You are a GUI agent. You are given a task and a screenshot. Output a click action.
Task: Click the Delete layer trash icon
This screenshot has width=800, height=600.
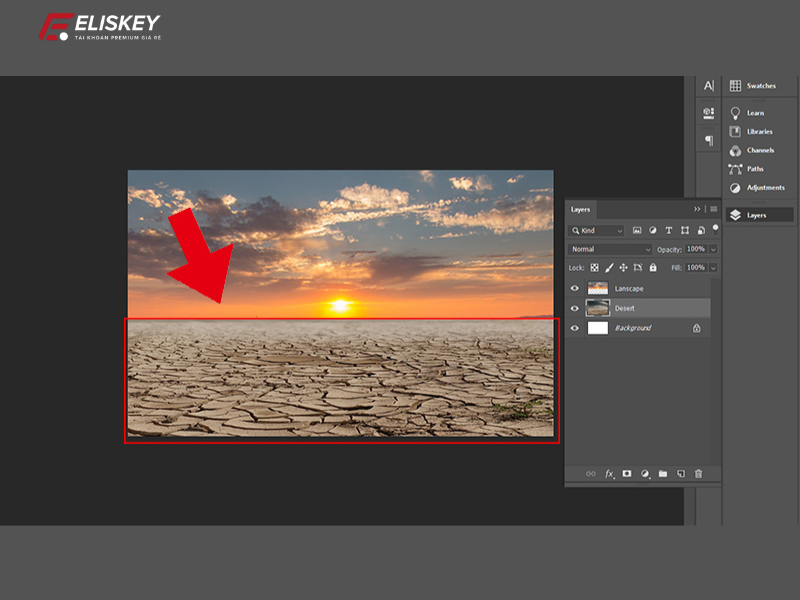[699, 473]
